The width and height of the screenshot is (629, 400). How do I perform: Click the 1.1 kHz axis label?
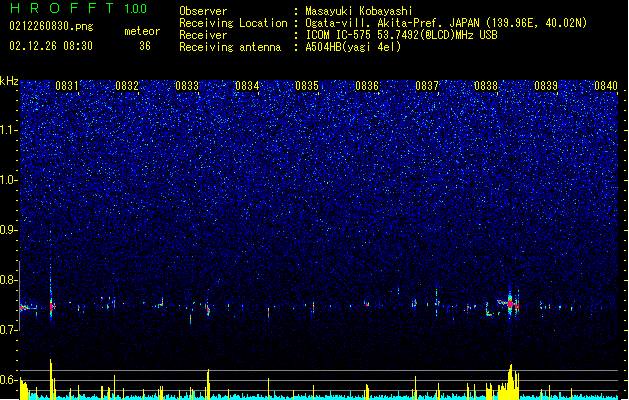[9, 130]
